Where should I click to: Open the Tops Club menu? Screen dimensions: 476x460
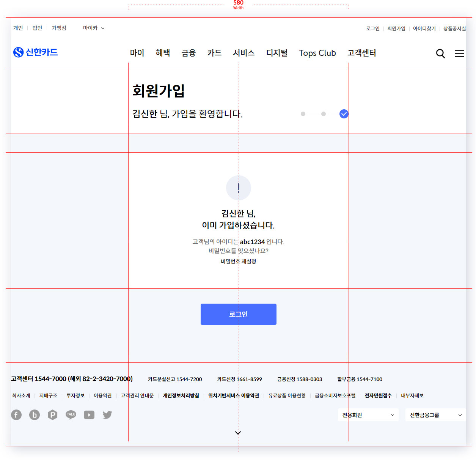(317, 53)
